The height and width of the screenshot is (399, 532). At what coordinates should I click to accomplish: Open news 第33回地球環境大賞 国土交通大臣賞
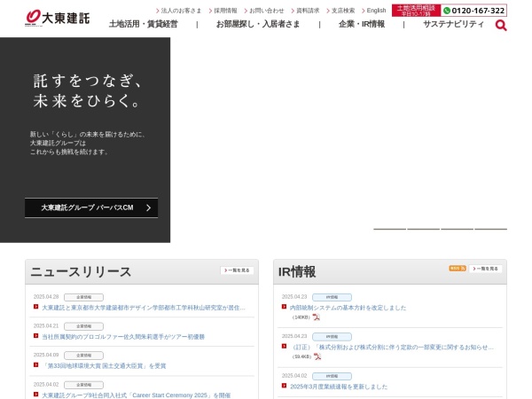[104, 366]
